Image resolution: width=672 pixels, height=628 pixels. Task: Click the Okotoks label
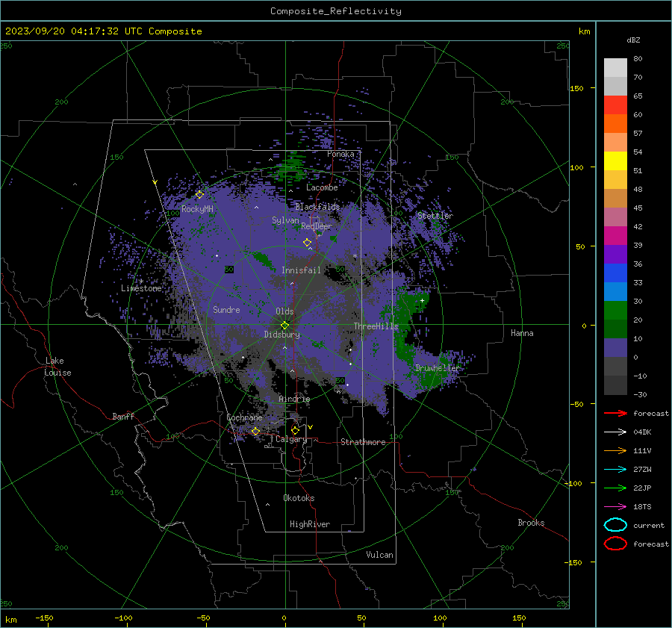299,498
